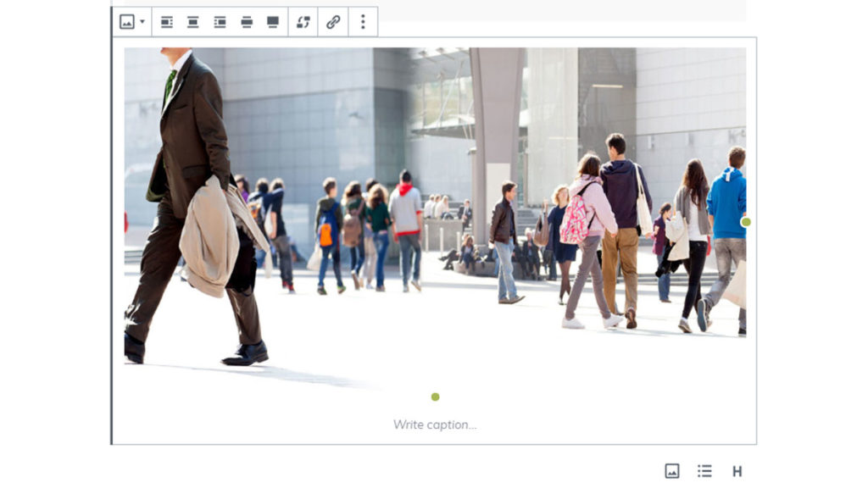Add a List block from the shortcuts
The image size is (868, 488).
(x=704, y=471)
